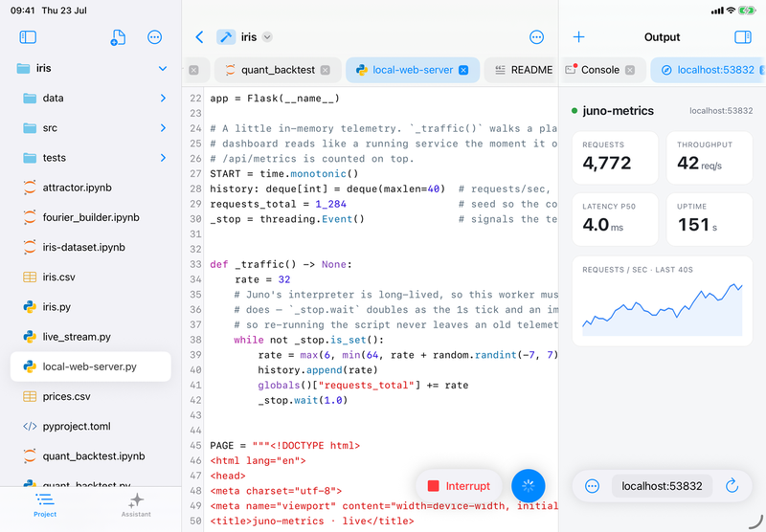
Task: Select the tests folder
Action: click(x=90, y=158)
